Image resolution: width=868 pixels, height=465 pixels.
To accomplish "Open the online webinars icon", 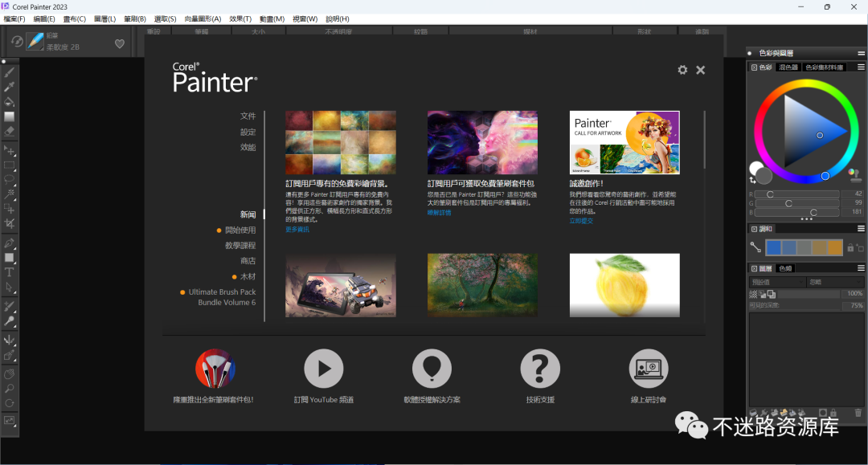I will (649, 369).
